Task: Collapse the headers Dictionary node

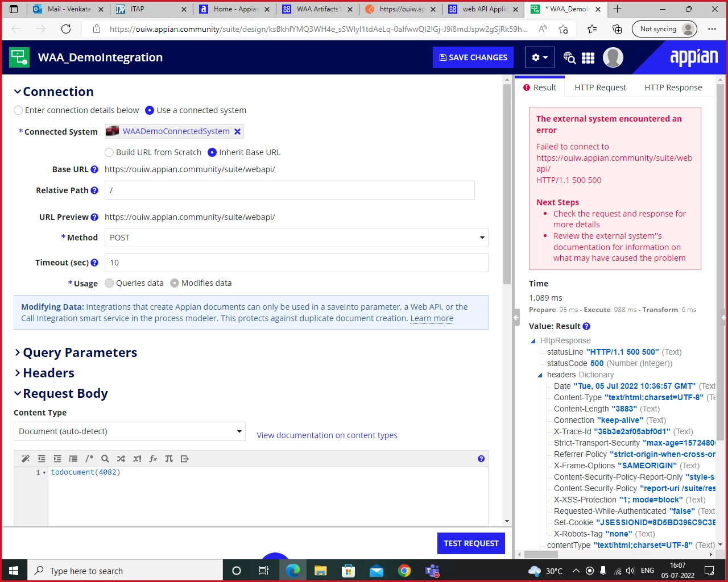Action: pyautogui.click(x=540, y=375)
